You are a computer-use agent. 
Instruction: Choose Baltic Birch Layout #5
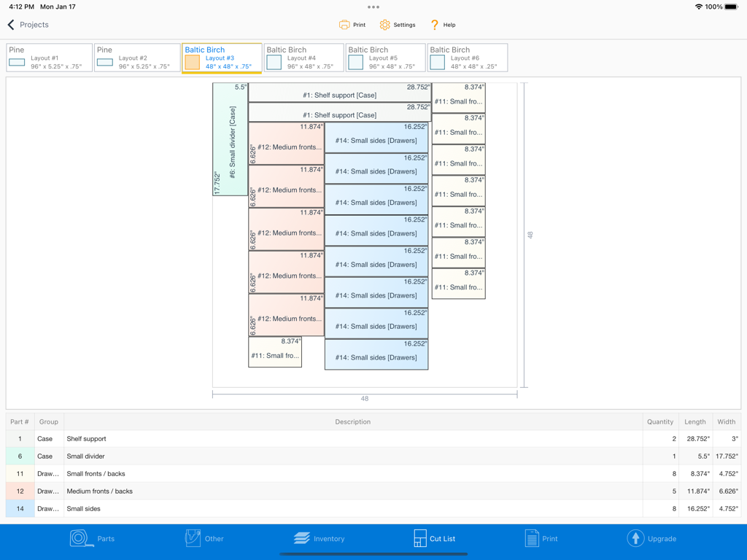coord(385,58)
